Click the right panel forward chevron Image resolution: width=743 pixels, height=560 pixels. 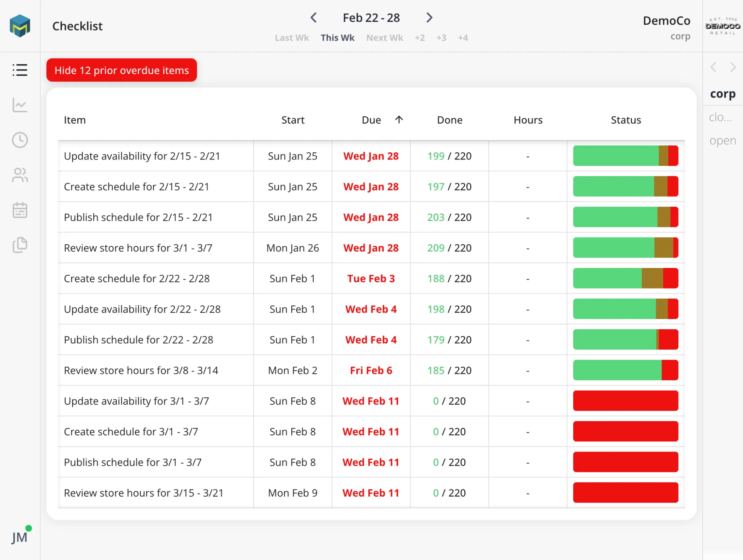click(x=733, y=67)
